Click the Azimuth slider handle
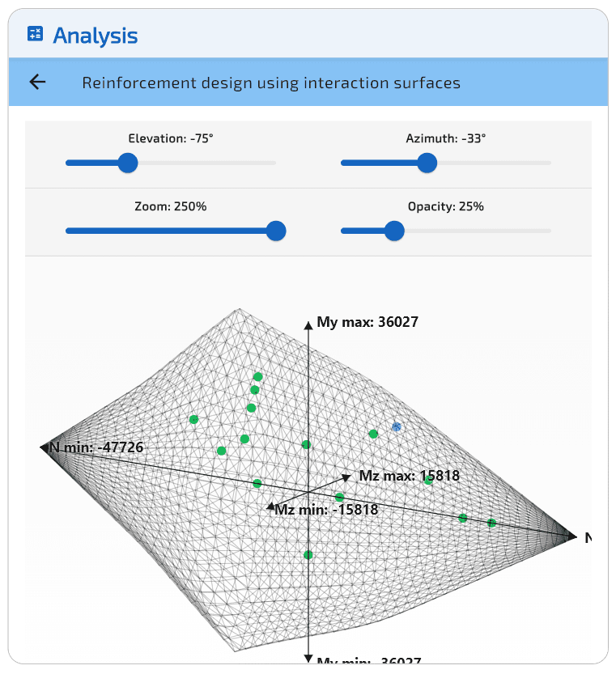The height and width of the screenshot is (674, 616). tap(427, 163)
